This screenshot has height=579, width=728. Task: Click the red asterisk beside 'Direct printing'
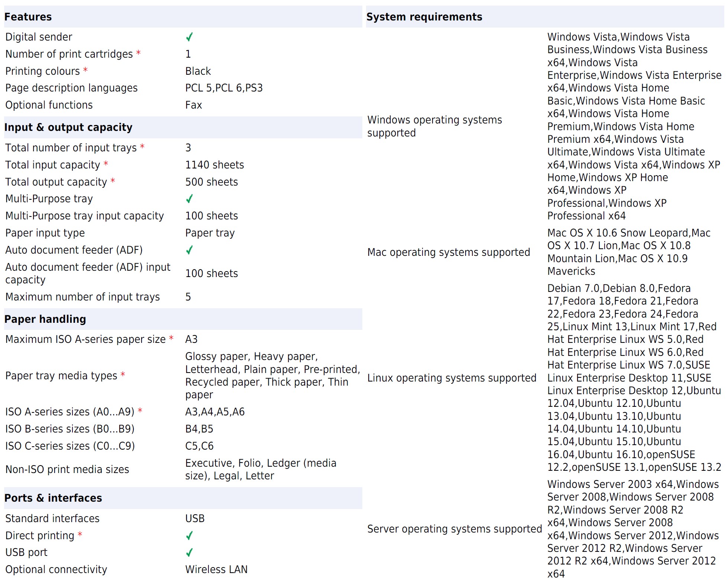80,534
